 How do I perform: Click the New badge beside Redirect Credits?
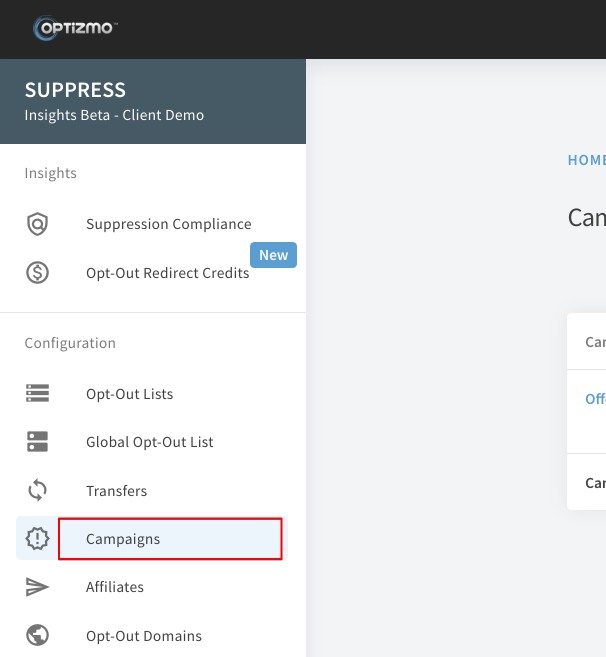point(273,255)
